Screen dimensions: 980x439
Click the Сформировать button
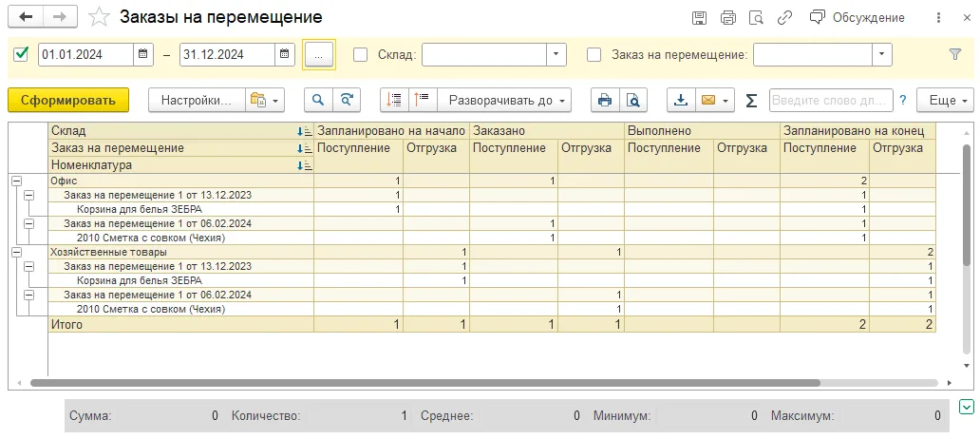(68, 100)
